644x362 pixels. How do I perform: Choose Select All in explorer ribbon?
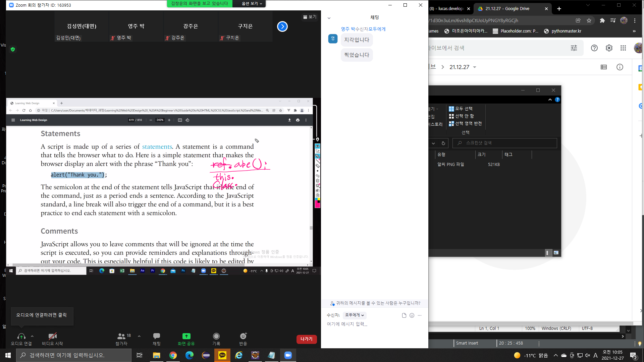click(461, 109)
